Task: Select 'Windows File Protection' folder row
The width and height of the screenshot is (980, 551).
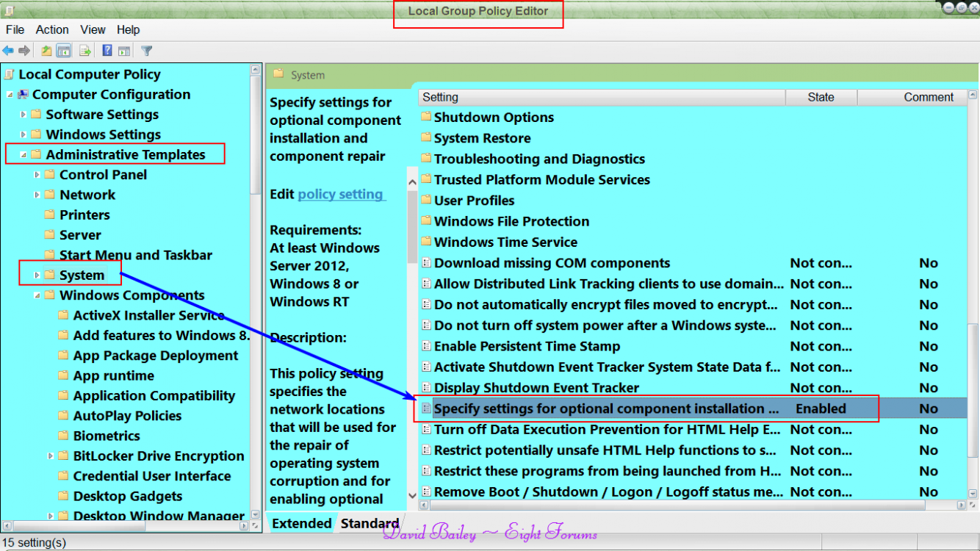Action: click(x=511, y=221)
